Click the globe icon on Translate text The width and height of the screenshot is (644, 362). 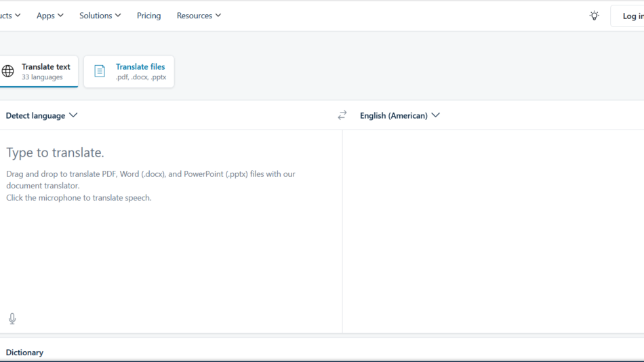coord(8,71)
